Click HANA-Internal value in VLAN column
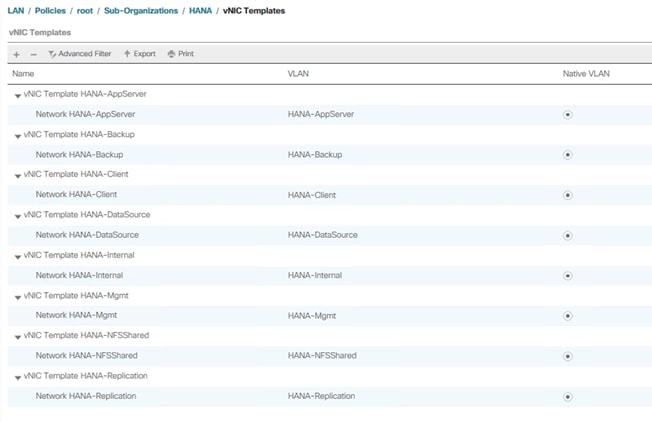This screenshot has width=652, height=422. [315, 275]
